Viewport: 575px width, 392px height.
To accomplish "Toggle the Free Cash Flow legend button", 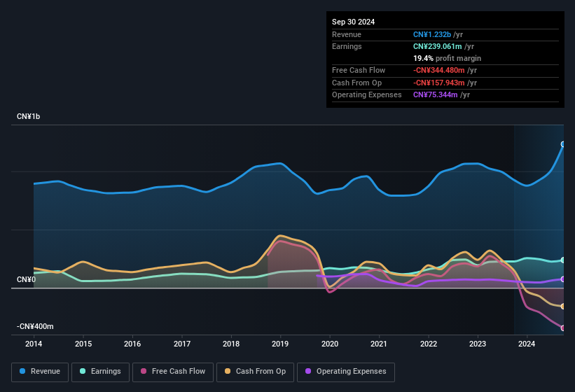I will click(173, 372).
